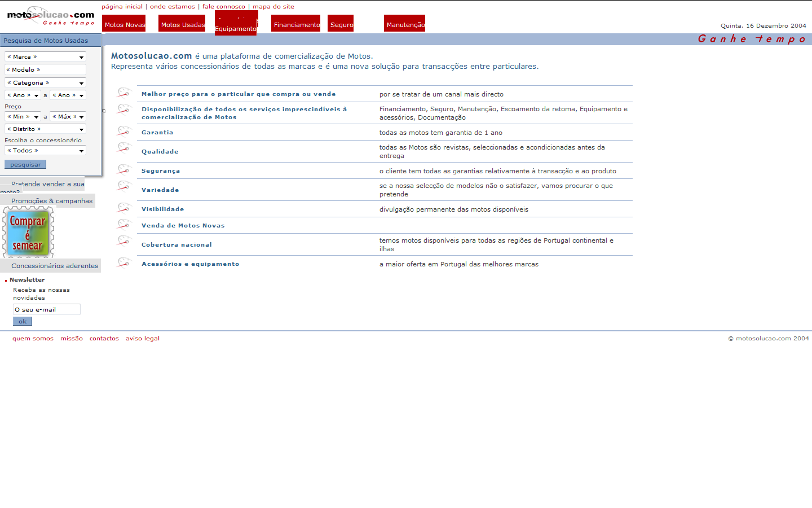
Task: Click the motorcycle icon beside Qualidade
Action: [x=124, y=147]
